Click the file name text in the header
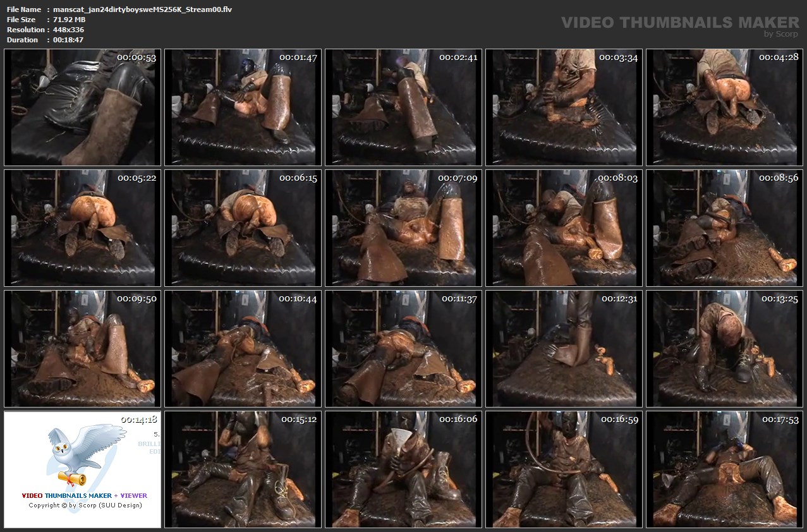 [x=142, y=9]
